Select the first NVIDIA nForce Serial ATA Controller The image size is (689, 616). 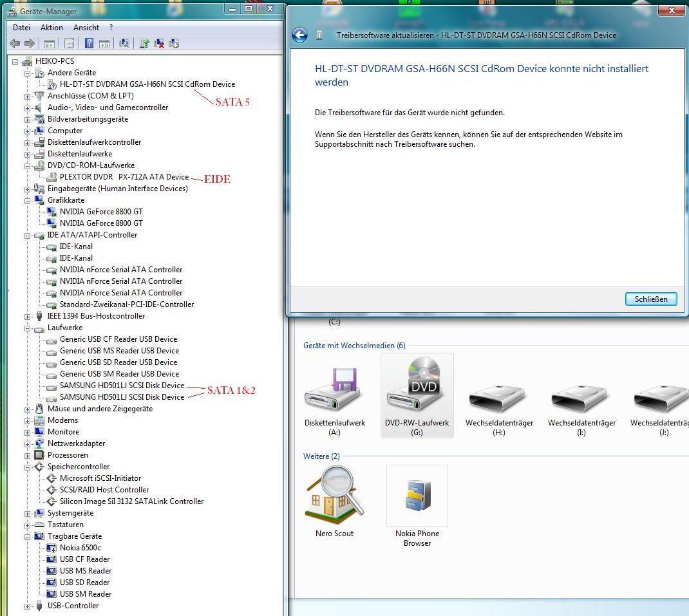click(x=121, y=270)
